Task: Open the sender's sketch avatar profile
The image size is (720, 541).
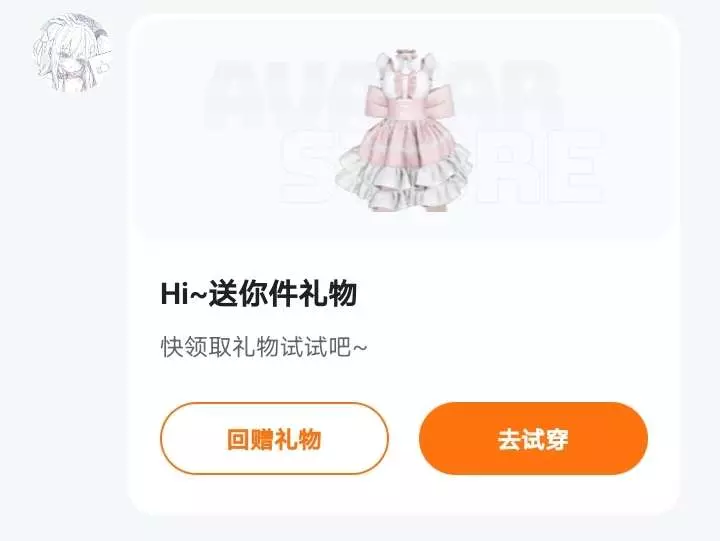Action: (x=71, y=52)
